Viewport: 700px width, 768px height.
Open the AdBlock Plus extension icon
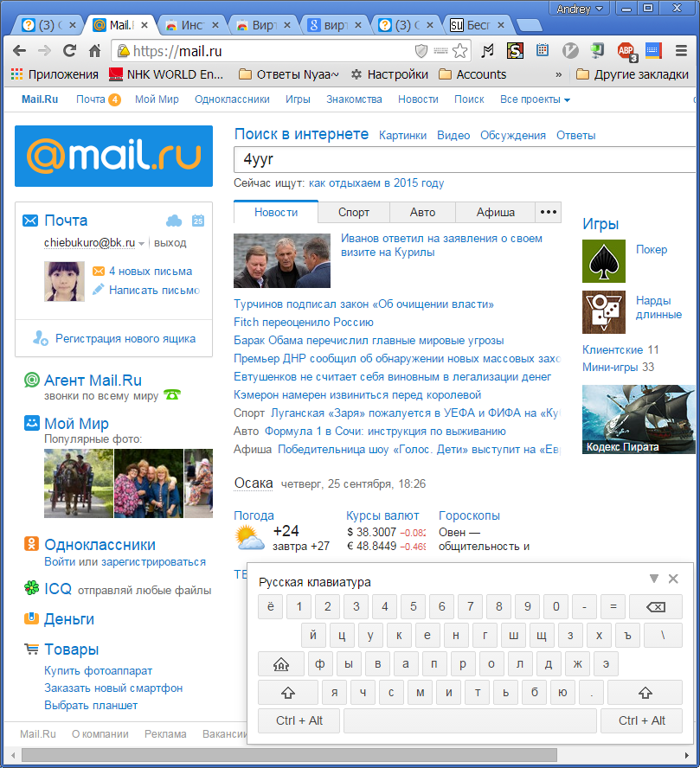tap(626, 51)
